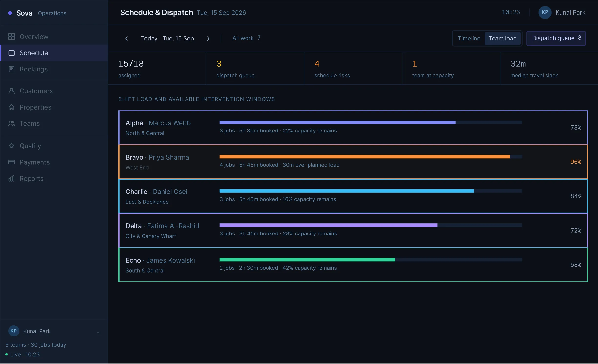Click '2 jobs · 2h 30m booked' text

(x=249, y=268)
